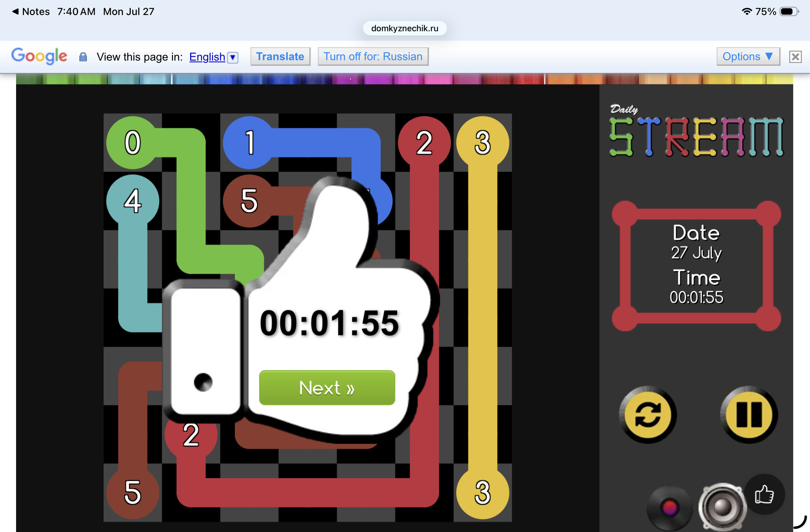Click the English language link

pos(207,57)
